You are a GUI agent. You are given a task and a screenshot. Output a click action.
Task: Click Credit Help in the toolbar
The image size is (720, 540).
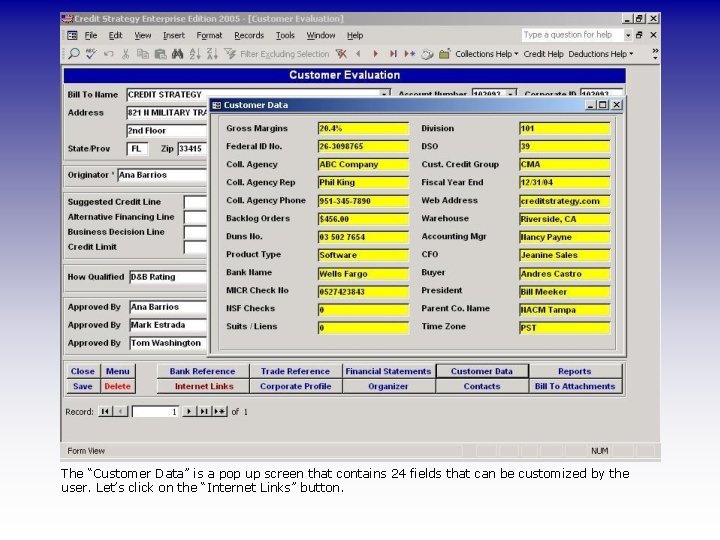click(543, 54)
